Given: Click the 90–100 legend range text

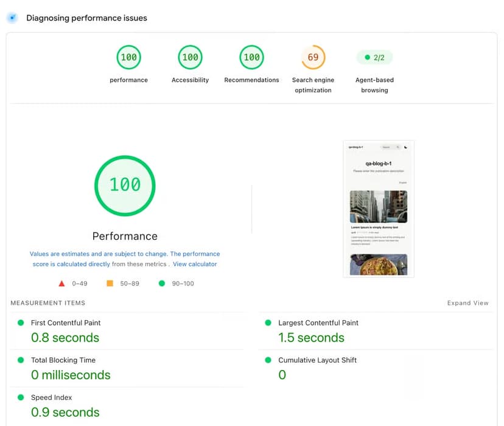Looking at the screenshot, I should [183, 284].
